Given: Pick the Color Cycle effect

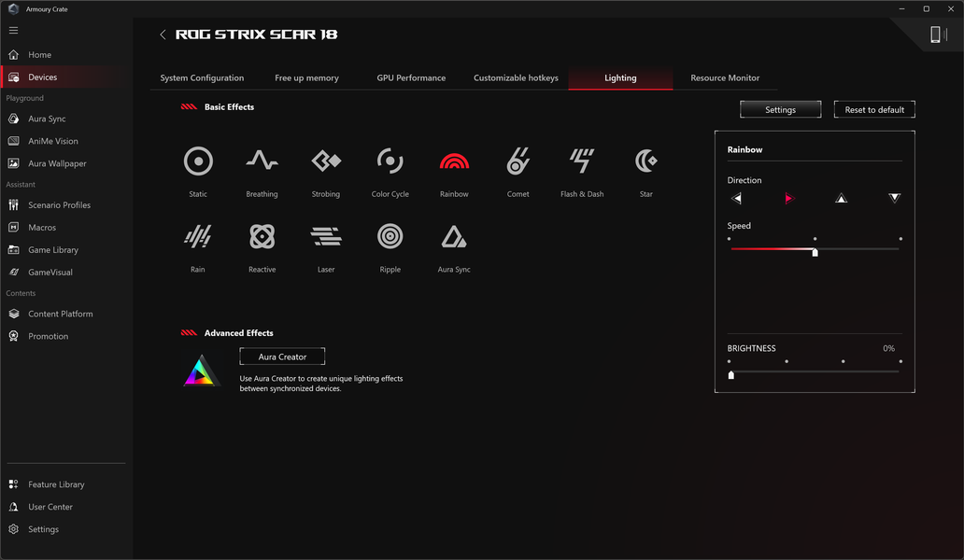Looking at the screenshot, I should click(x=390, y=161).
